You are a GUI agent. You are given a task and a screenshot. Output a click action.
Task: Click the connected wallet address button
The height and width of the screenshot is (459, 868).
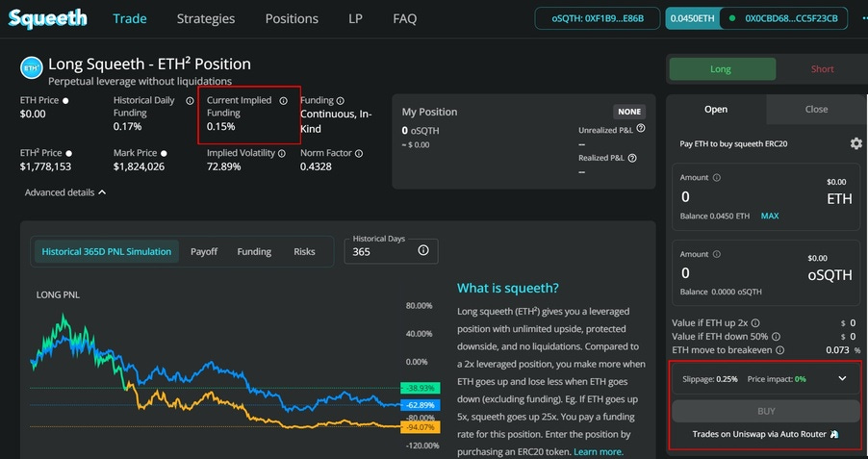coord(784,18)
